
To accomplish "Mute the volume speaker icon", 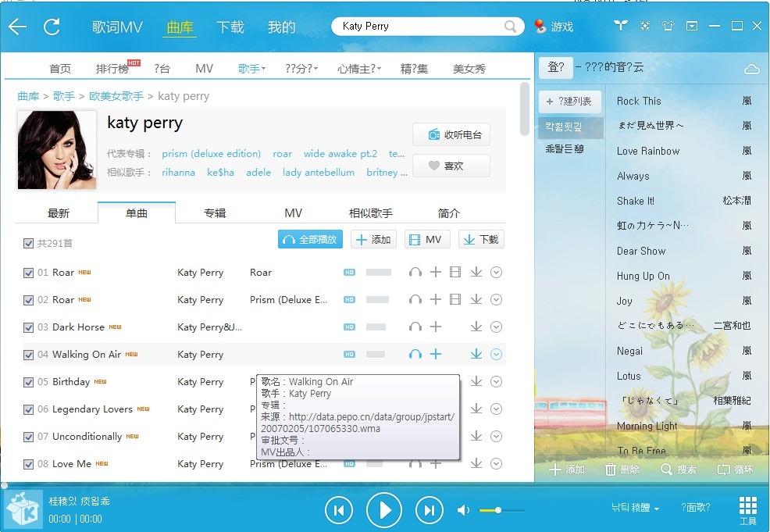I will point(463,510).
